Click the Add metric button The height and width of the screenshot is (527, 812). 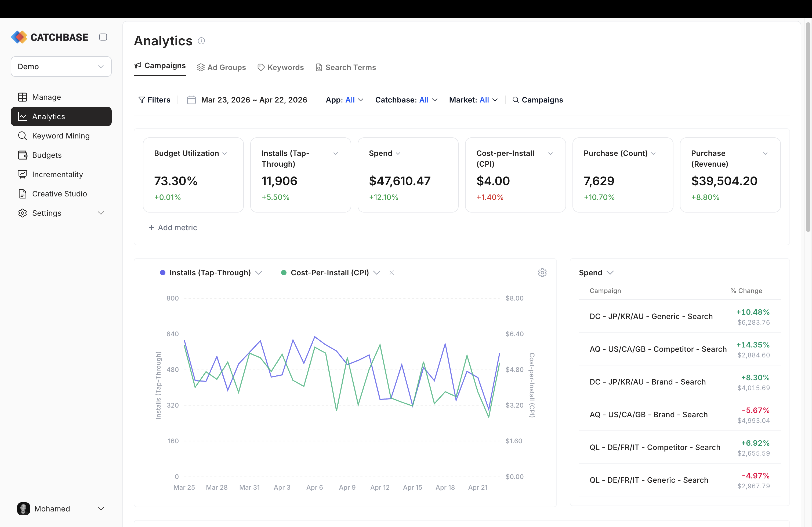coord(173,227)
